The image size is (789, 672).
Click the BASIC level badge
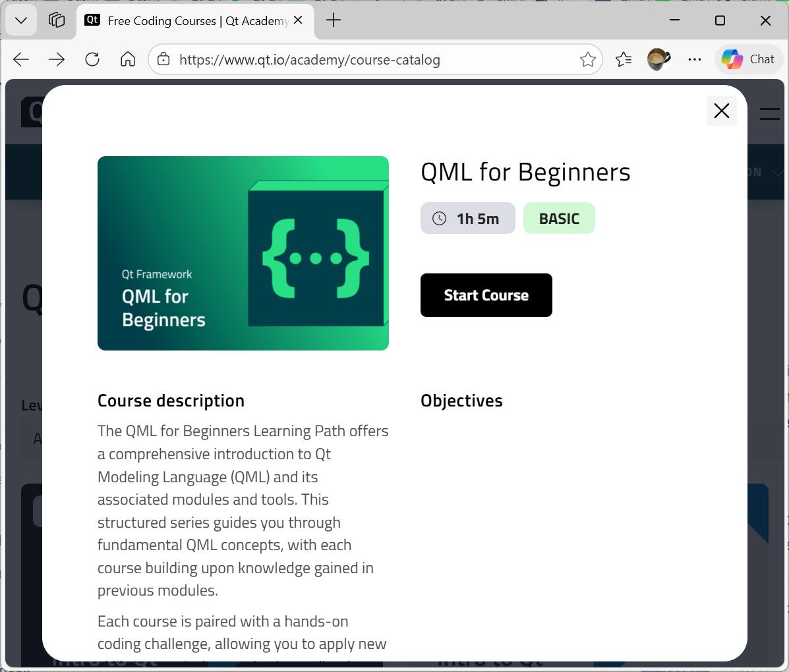point(559,218)
